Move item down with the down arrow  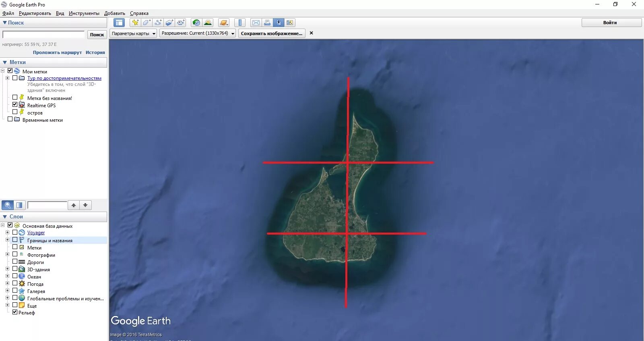[85, 205]
